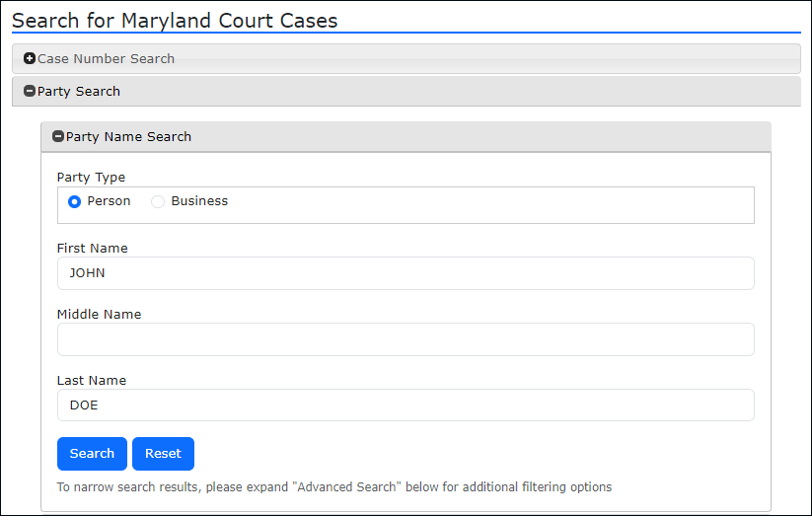This screenshot has height=516, width=812.
Task: Expand the Case Number Search plus icon
Action: click(30, 58)
